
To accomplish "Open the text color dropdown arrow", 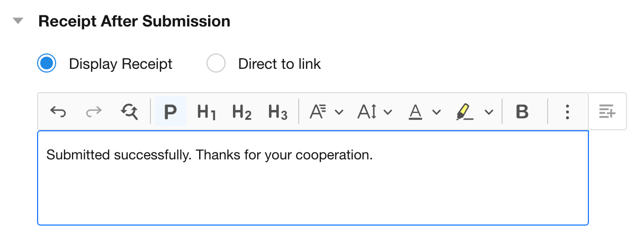I will point(436,112).
